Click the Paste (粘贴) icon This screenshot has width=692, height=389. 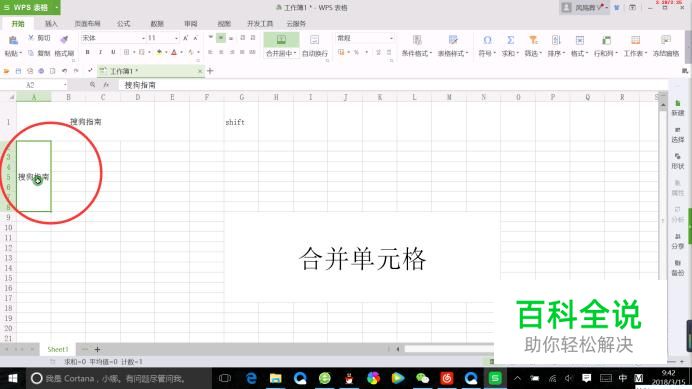click(x=13, y=40)
